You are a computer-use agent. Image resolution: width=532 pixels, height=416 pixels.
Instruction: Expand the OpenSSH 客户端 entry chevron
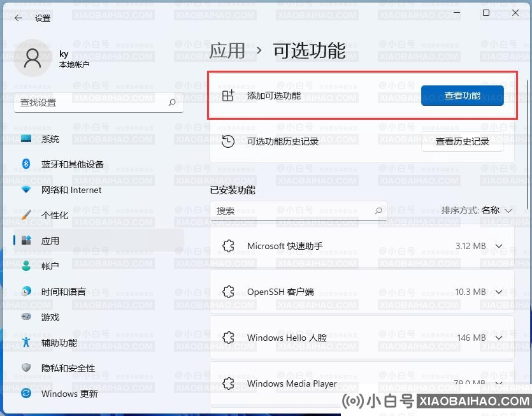499,292
